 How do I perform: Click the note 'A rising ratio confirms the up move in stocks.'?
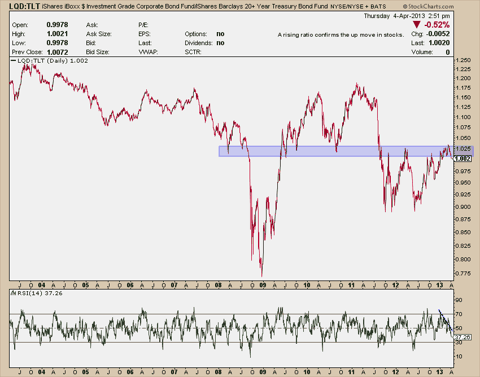pos(341,35)
